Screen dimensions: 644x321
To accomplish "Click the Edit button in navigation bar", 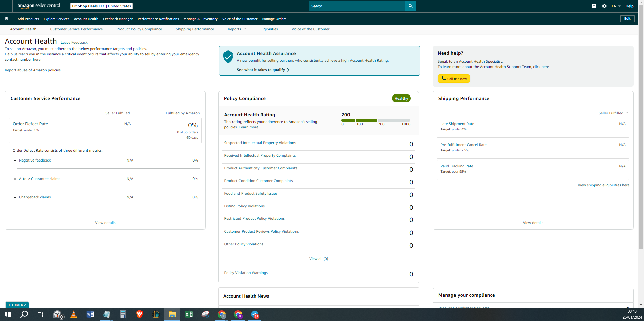I will coord(627,19).
